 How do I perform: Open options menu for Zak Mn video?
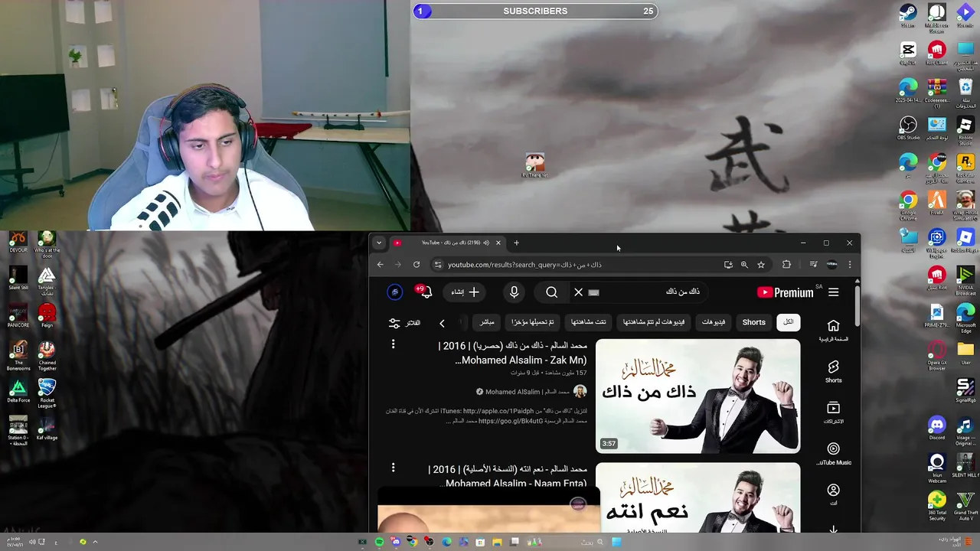pyautogui.click(x=394, y=344)
